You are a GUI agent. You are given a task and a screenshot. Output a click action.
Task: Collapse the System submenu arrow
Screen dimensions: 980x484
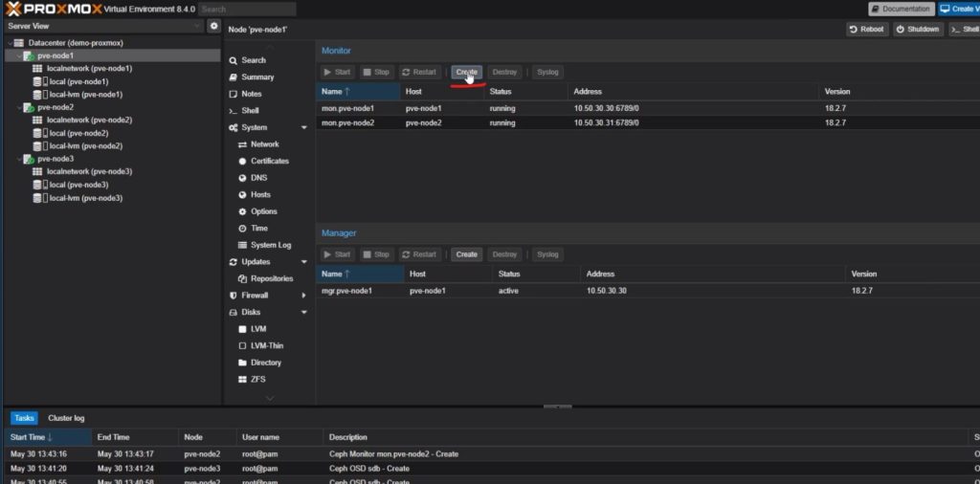tap(304, 127)
